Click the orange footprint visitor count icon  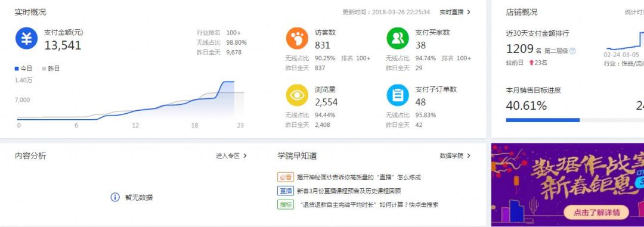click(297, 39)
